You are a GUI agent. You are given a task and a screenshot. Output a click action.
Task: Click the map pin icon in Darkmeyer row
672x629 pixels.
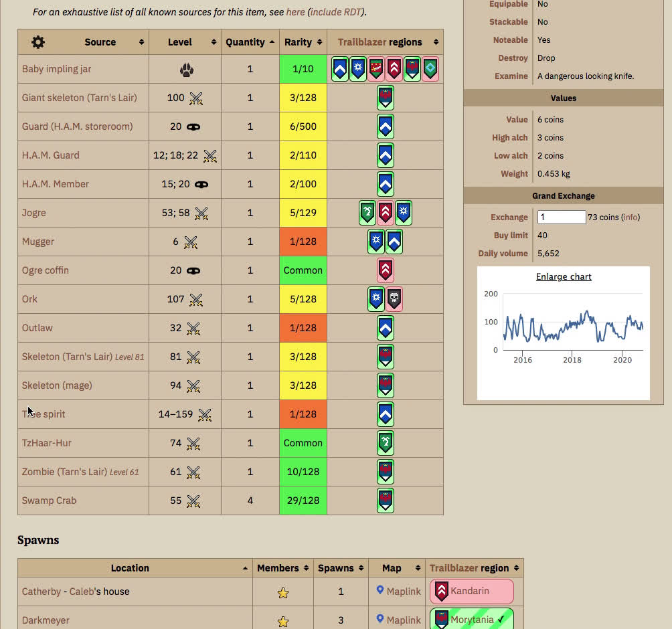point(380,620)
